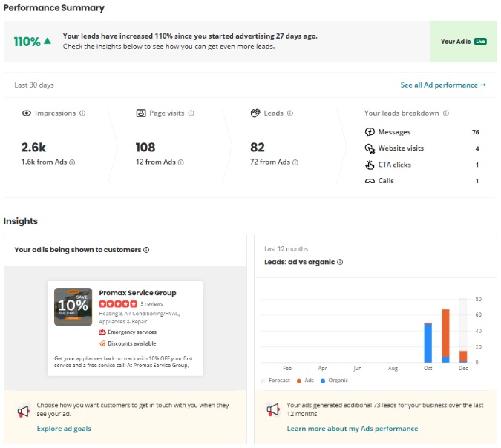Click the Impressions eye icon
This screenshot has height=448, width=501.
pyautogui.click(x=27, y=113)
